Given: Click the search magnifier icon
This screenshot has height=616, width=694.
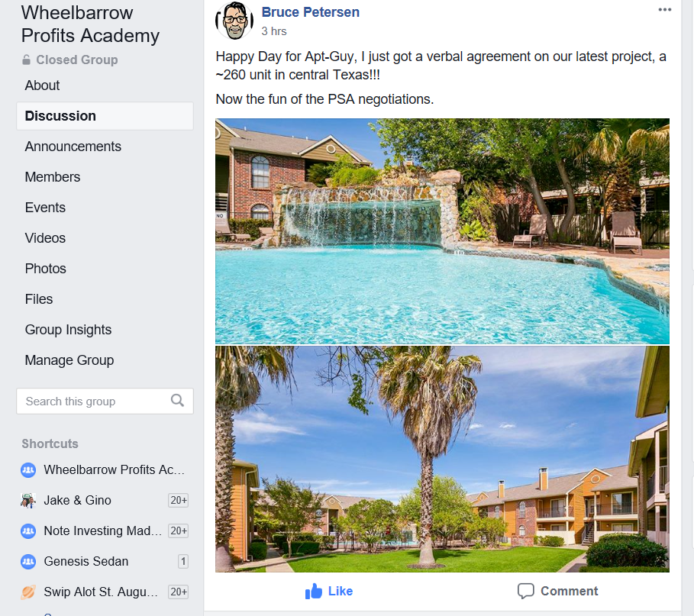Looking at the screenshot, I should (x=177, y=401).
